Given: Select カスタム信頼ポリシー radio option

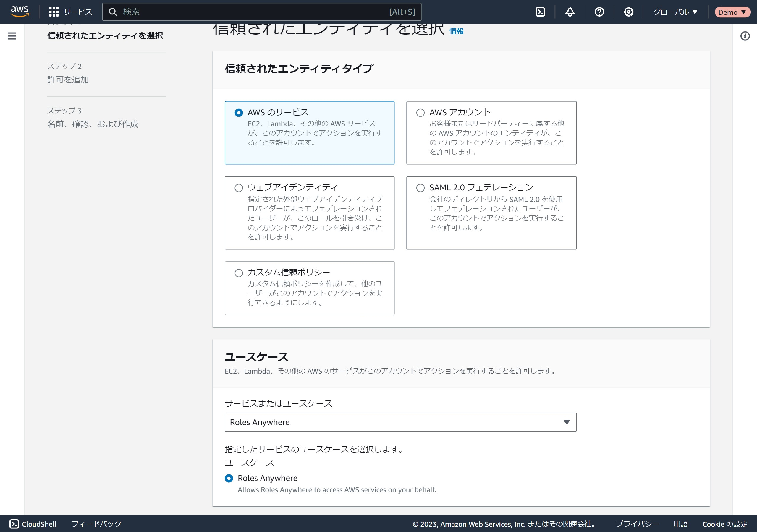Looking at the screenshot, I should pos(238,273).
